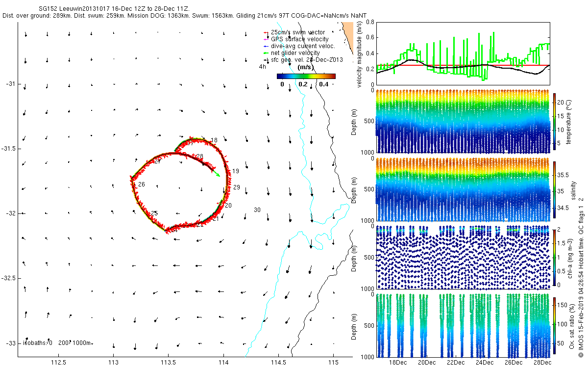The image size is (588, 368).
Task: Click the 'velocity magnitude (m/s)' axis label
Action: [360, 54]
